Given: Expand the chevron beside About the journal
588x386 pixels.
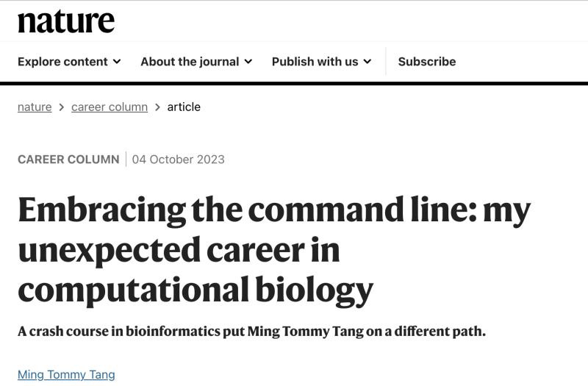Looking at the screenshot, I should click(x=248, y=62).
